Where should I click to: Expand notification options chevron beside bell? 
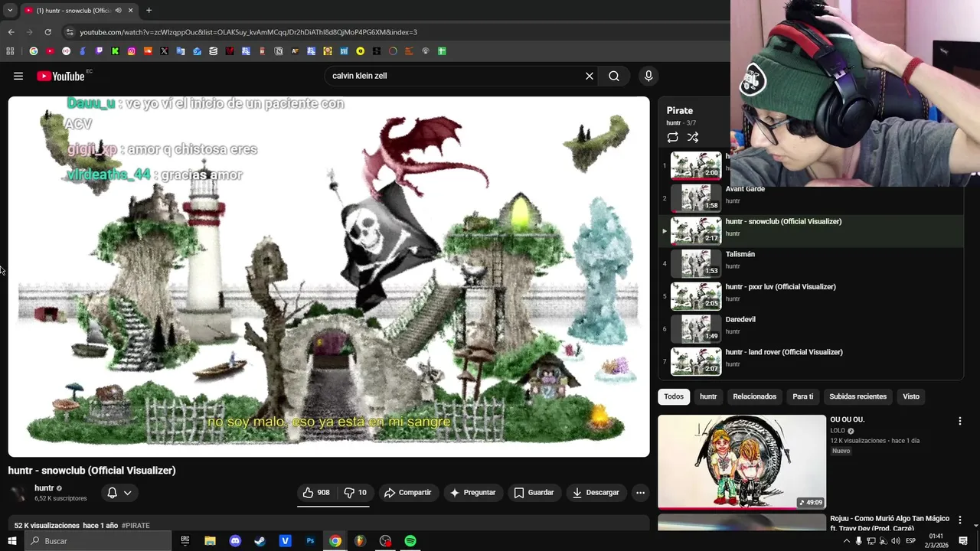coord(128,492)
